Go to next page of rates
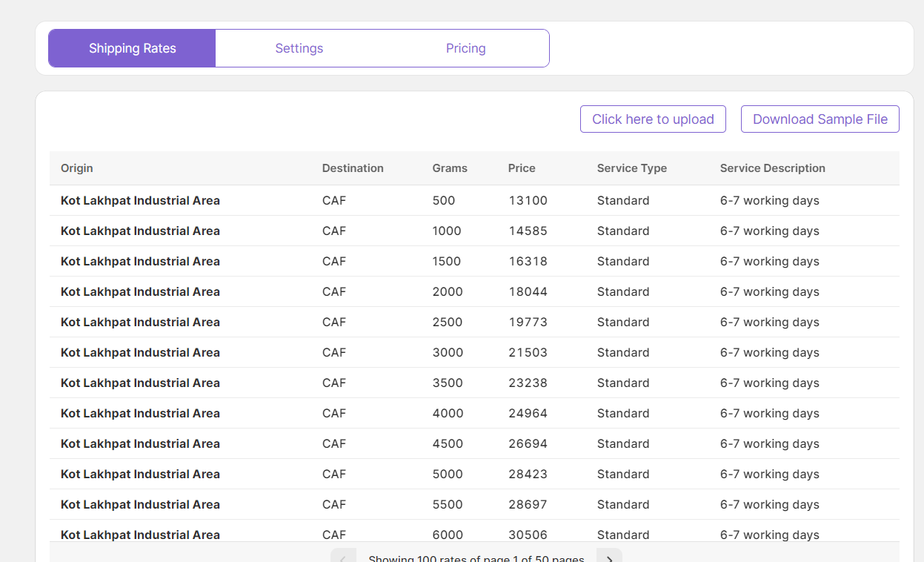This screenshot has height=562, width=924. (609, 557)
